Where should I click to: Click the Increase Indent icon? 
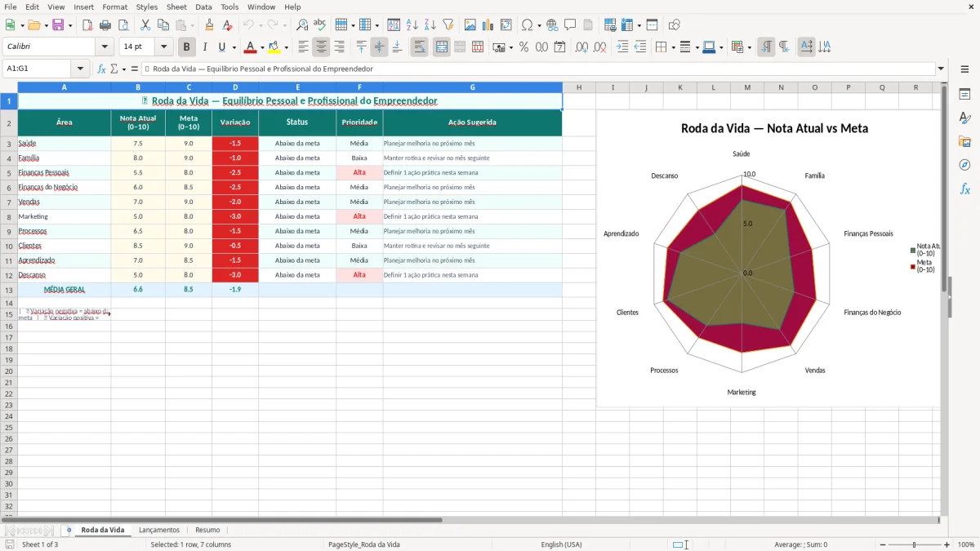[622, 47]
